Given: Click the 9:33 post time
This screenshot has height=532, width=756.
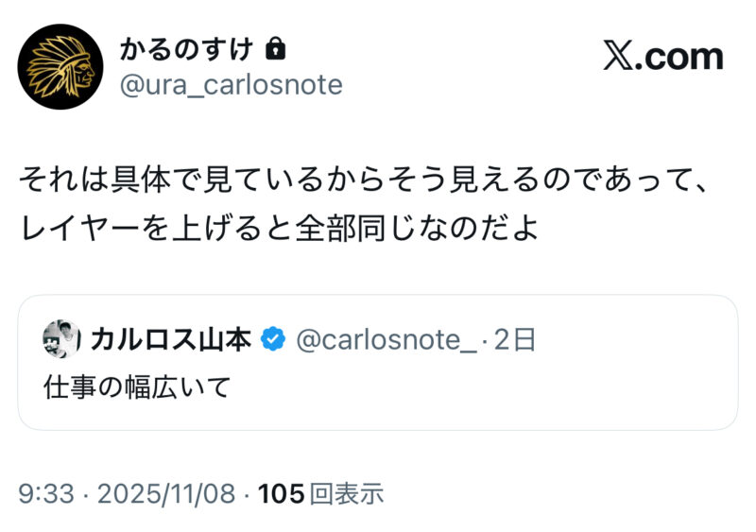Looking at the screenshot, I should point(43,493).
